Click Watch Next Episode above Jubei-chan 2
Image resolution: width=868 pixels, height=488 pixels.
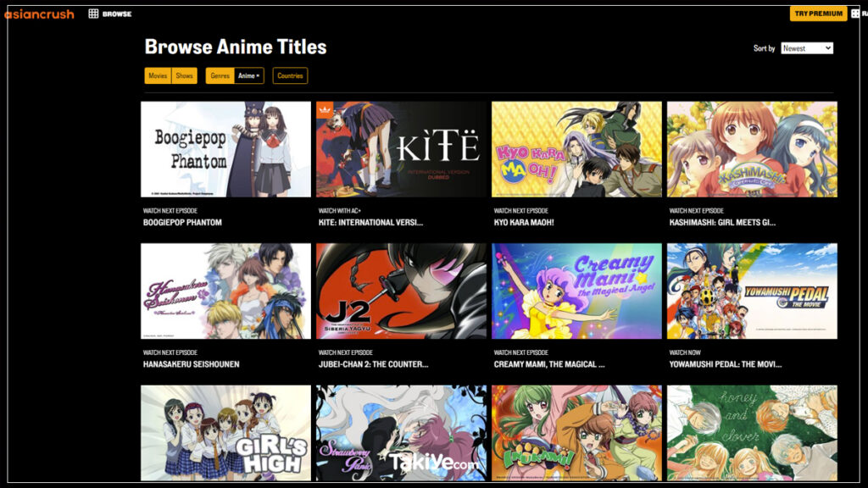tap(346, 352)
